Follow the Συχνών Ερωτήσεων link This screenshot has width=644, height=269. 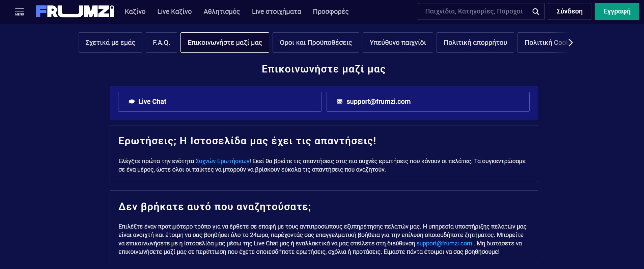(x=222, y=161)
